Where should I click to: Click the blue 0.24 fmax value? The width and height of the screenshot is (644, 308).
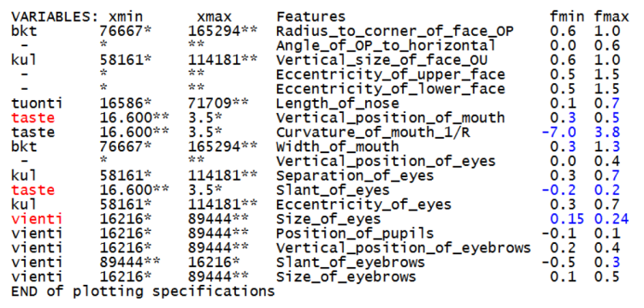pos(612,219)
